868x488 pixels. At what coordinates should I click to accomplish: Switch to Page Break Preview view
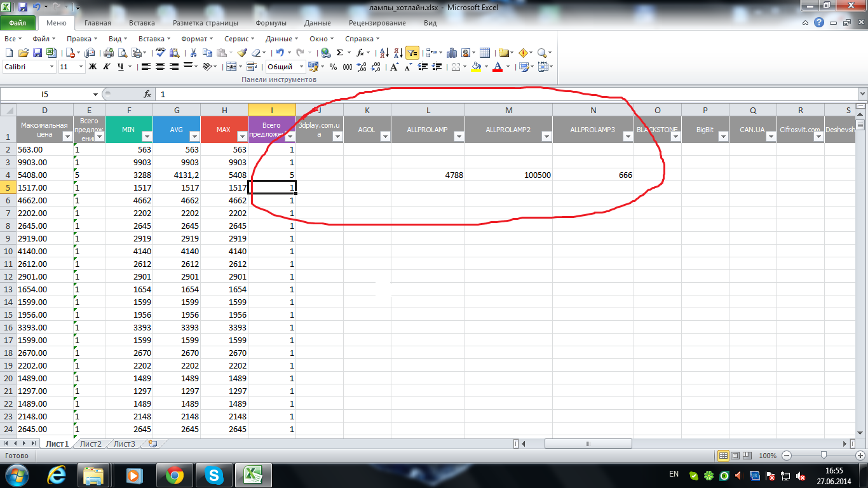pos(748,456)
